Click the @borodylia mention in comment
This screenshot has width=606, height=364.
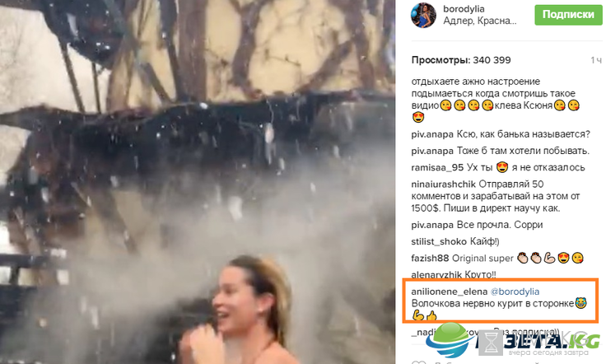pos(515,292)
